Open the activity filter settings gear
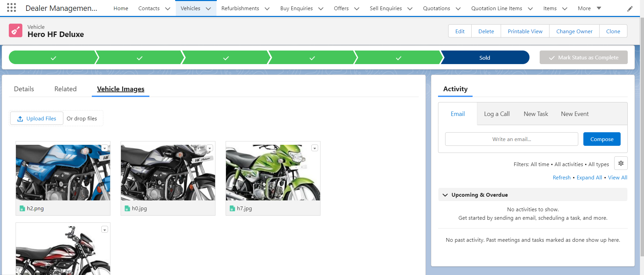The image size is (644, 275). (x=621, y=163)
